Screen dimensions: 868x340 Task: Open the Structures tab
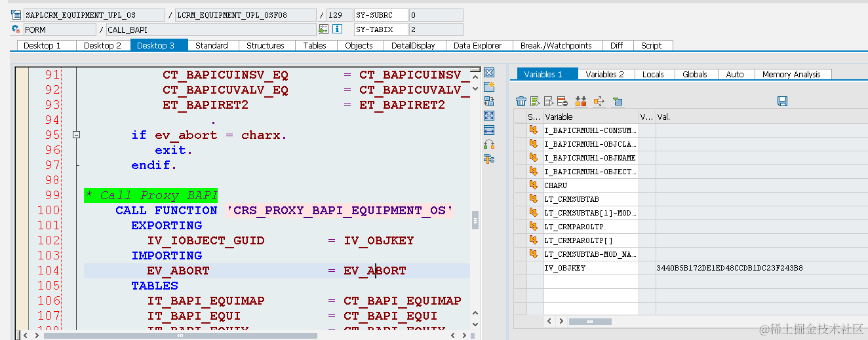pos(266,45)
